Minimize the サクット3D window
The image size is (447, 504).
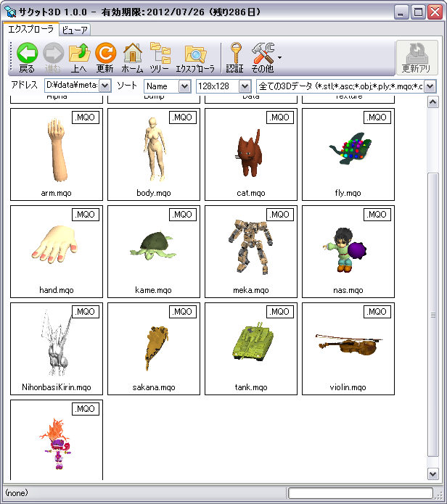[x=401, y=12]
